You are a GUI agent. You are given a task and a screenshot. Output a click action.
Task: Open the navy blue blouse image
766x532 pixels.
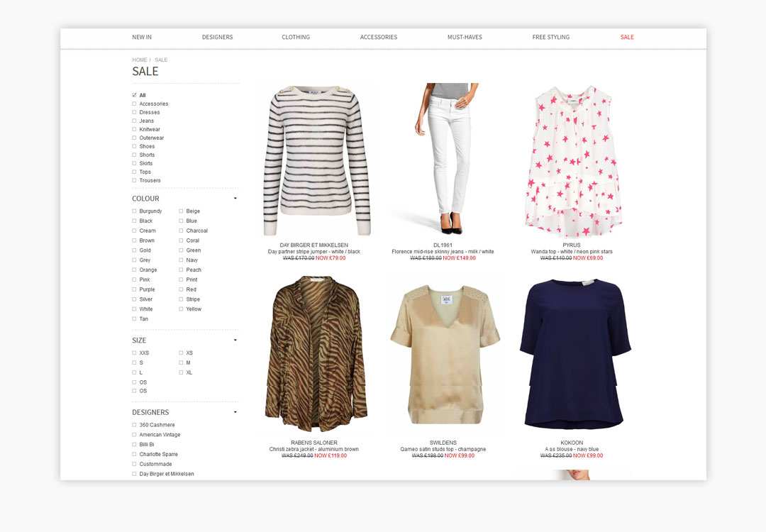pyautogui.click(x=575, y=354)
